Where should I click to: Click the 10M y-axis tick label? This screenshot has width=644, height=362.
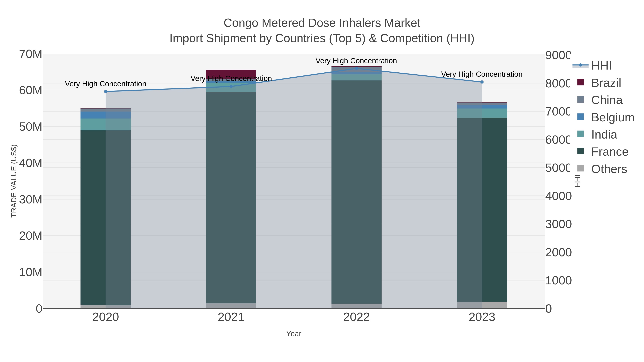30,272
